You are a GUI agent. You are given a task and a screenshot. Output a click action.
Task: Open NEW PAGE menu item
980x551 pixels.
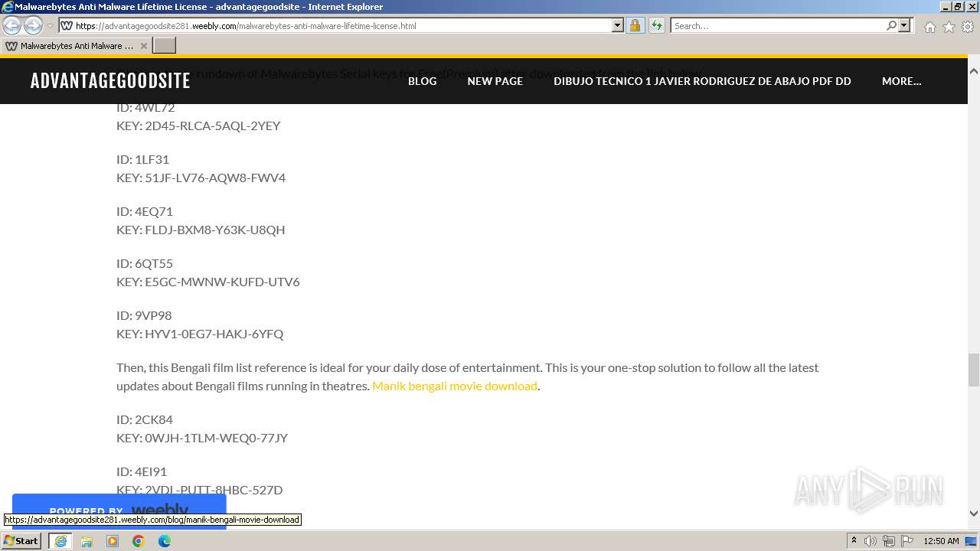point(495,80)
